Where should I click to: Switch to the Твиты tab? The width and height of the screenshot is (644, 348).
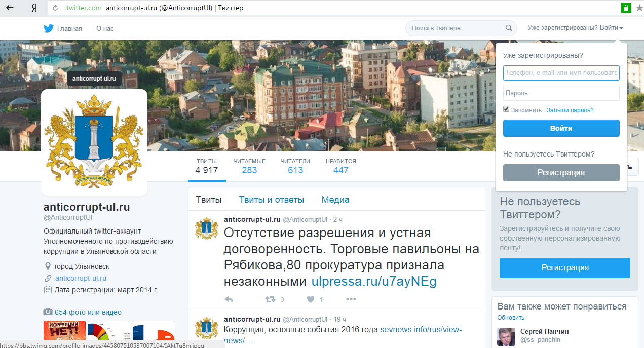(209, 200)
